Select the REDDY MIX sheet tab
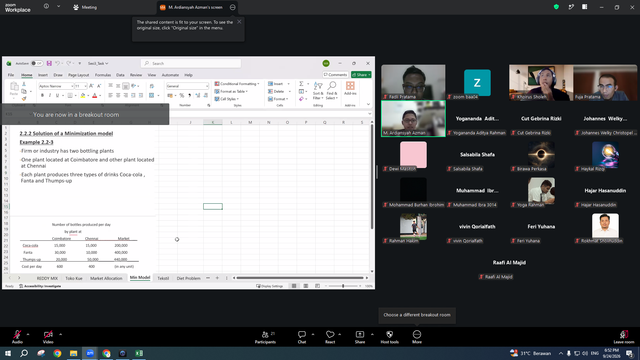 47,278
